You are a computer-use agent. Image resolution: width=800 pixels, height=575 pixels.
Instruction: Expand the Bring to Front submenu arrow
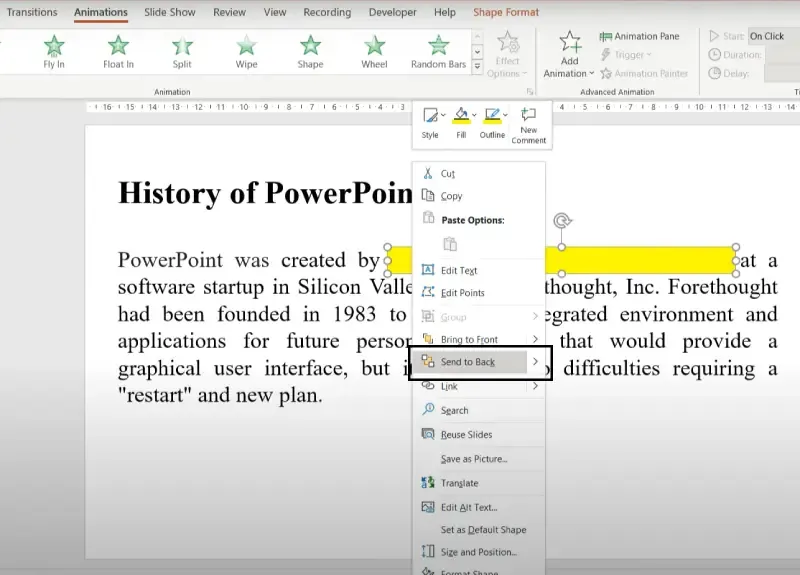535,339
